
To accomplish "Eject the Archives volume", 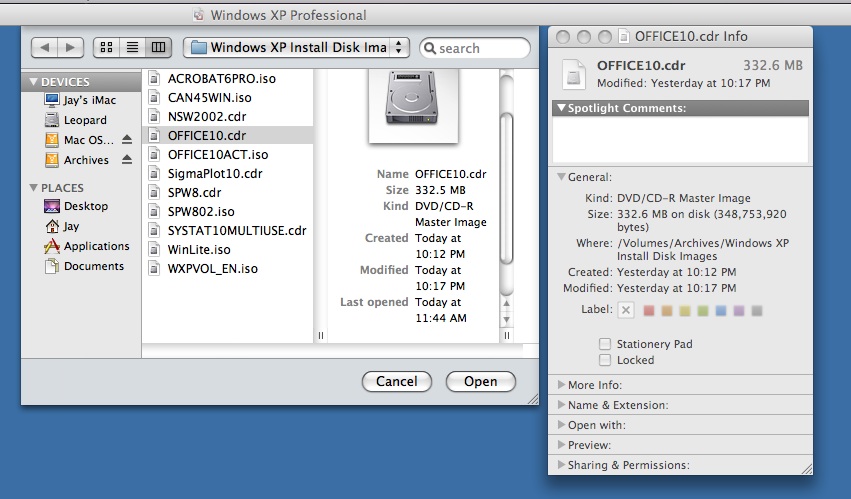I will (127, 159).
